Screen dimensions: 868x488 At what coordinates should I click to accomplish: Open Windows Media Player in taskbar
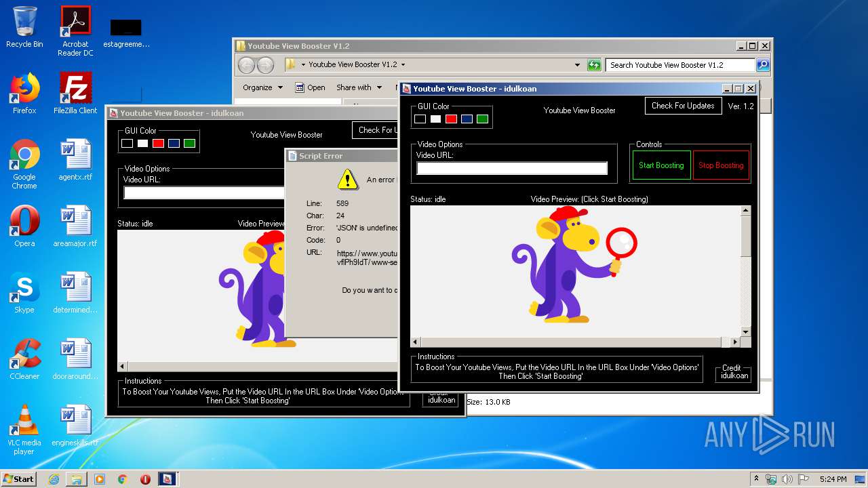pos(100,479)
